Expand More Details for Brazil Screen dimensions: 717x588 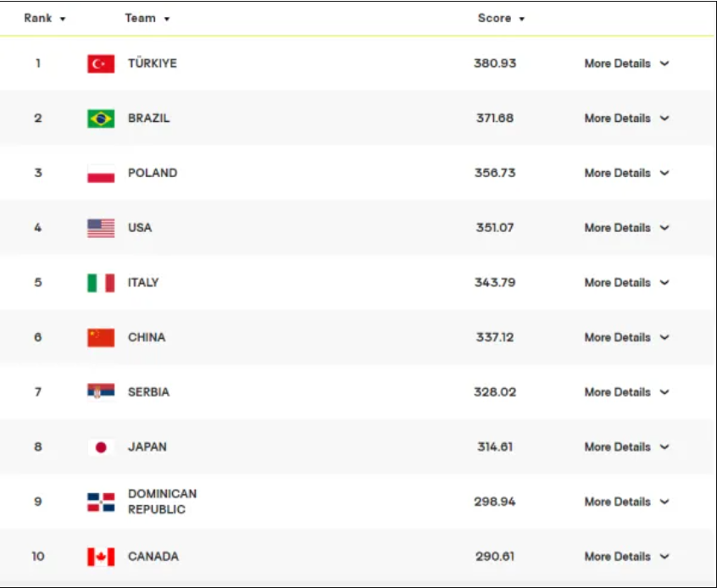(626, 119)
